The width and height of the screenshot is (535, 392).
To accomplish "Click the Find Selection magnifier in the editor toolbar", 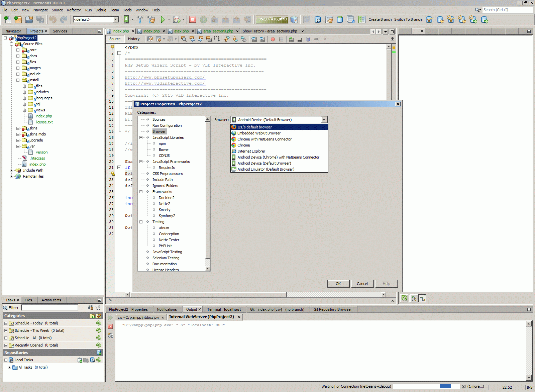I will pos(184,39).
